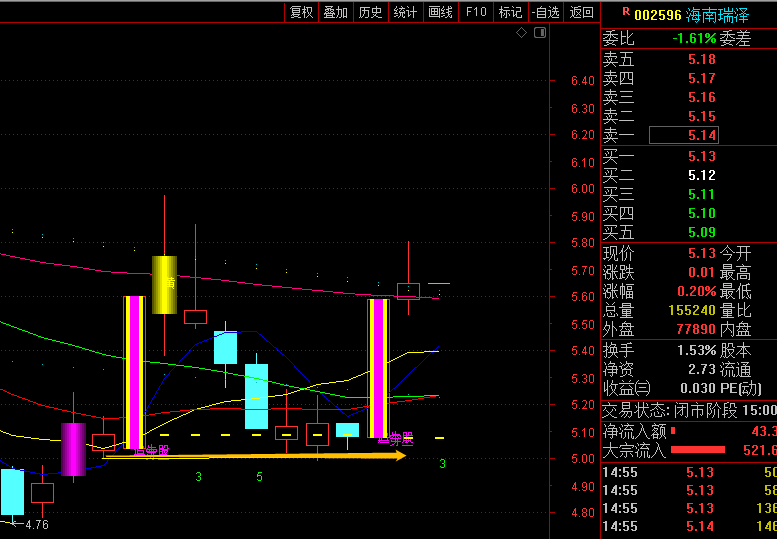Click the 买二 price 5.12
The width and height of the screenshot is (777, 539).
coord(702,175)
